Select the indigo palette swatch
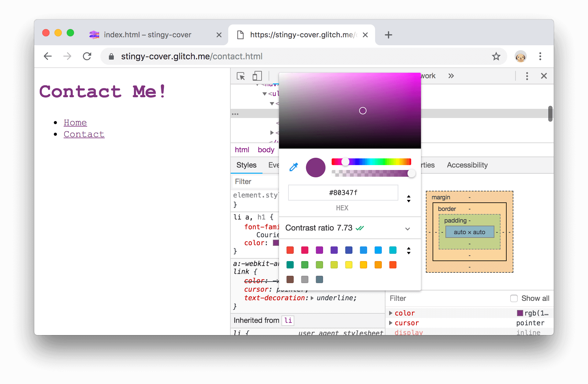Image resolution: width=588 pixels, height=384 pixels. (349, 250)
